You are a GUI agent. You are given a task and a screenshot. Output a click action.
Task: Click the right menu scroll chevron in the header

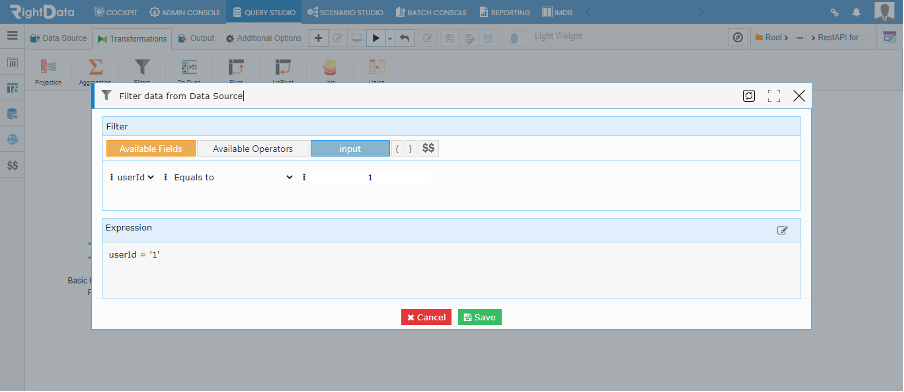[700, 12]
